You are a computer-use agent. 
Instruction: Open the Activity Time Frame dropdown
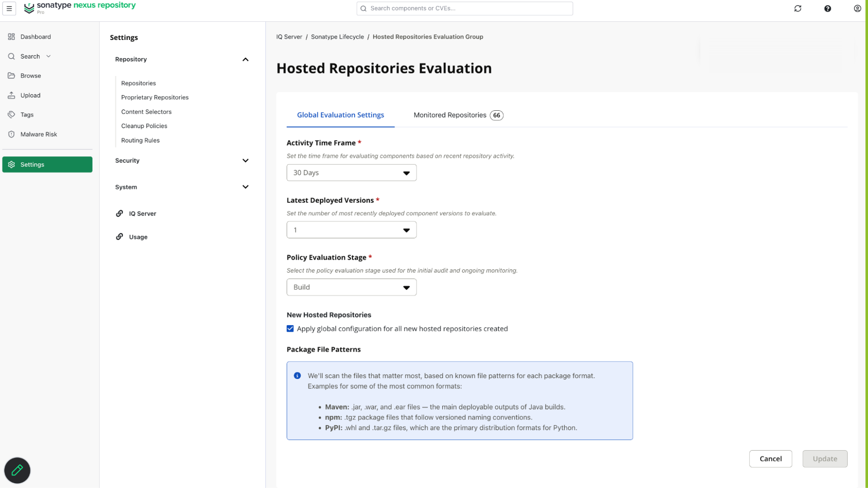(351, 173)
